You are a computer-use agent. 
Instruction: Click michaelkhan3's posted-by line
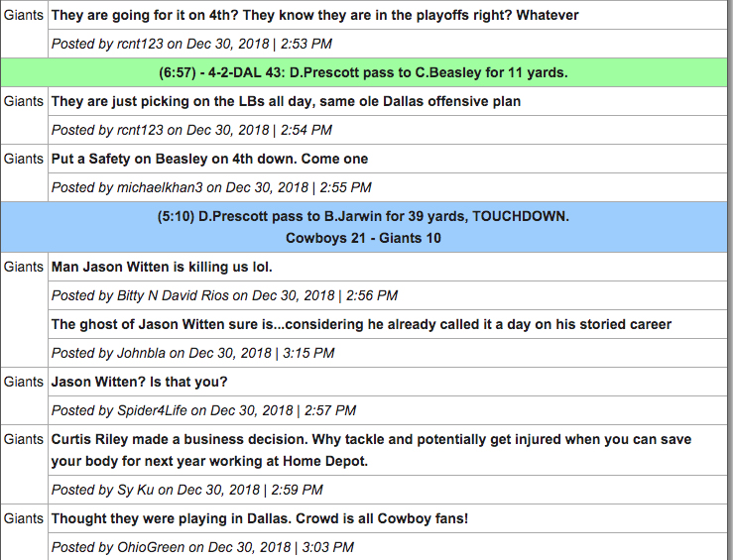point(211,187)
